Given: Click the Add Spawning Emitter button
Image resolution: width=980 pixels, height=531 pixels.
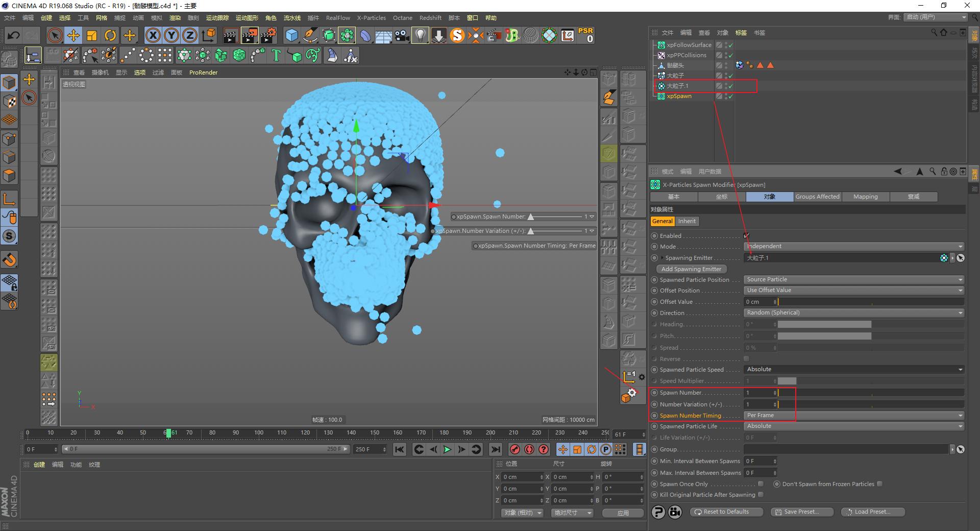Looking at the screenshot, I should [x=691, y=269].
